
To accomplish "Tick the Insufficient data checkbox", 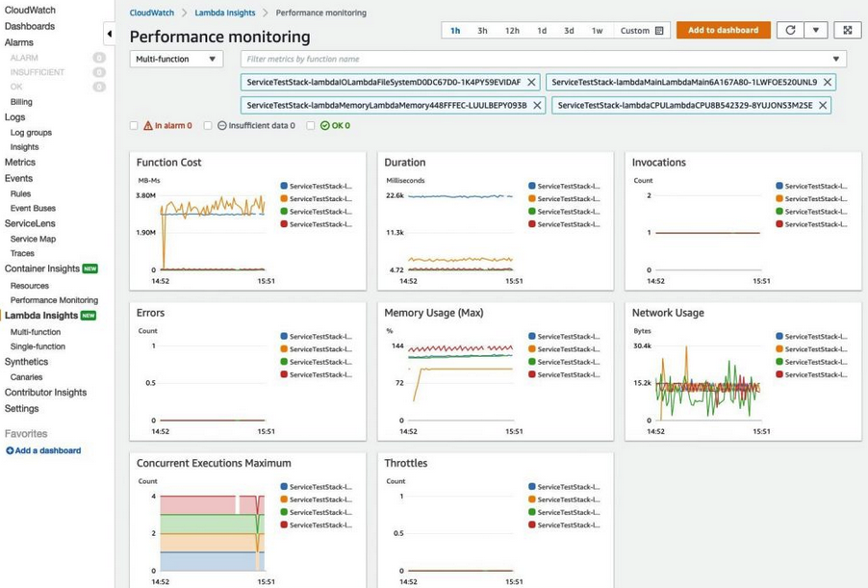I will (x=208, y=126).
